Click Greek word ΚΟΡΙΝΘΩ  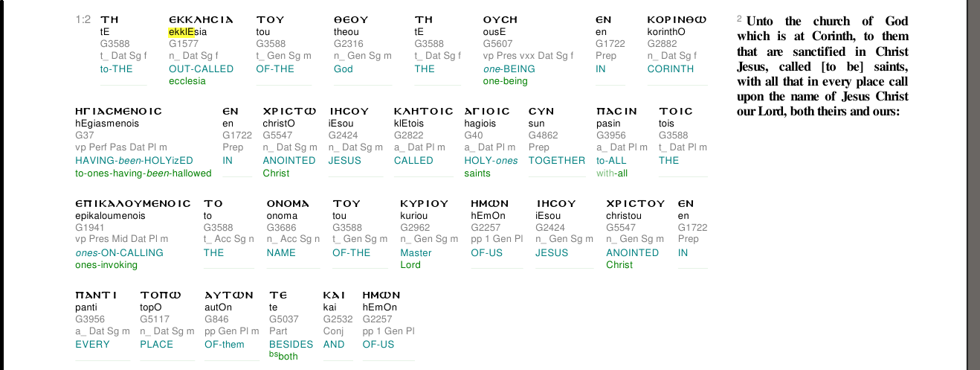[x=677, y=19]
